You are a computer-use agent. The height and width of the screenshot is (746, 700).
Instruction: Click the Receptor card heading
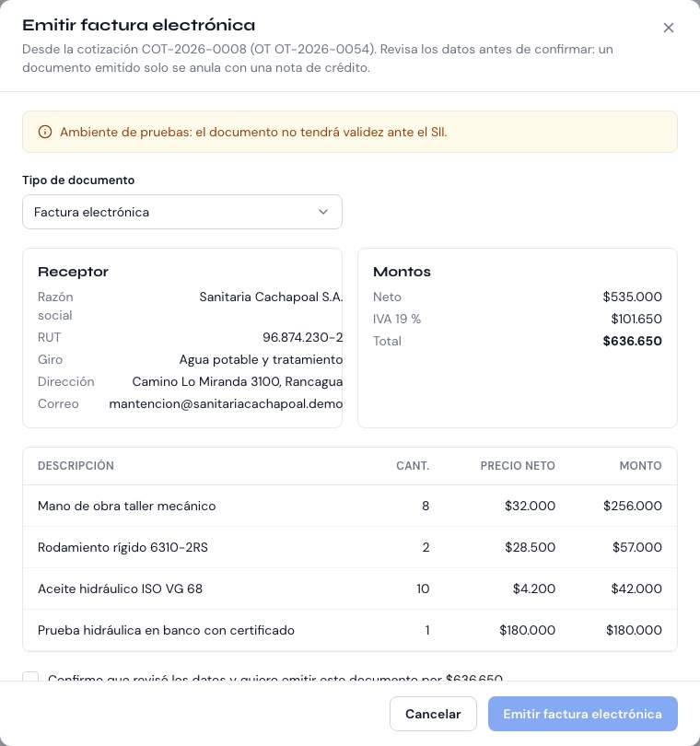(74, 272)
